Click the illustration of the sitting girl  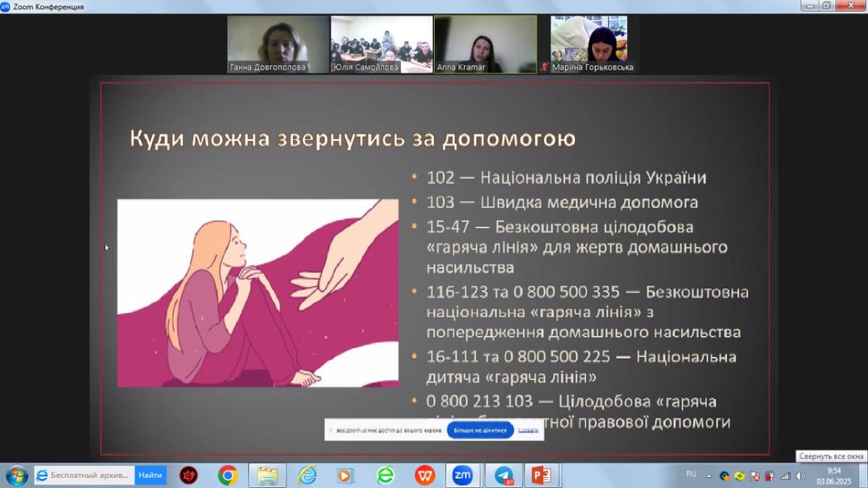click(x=258, y=293)
